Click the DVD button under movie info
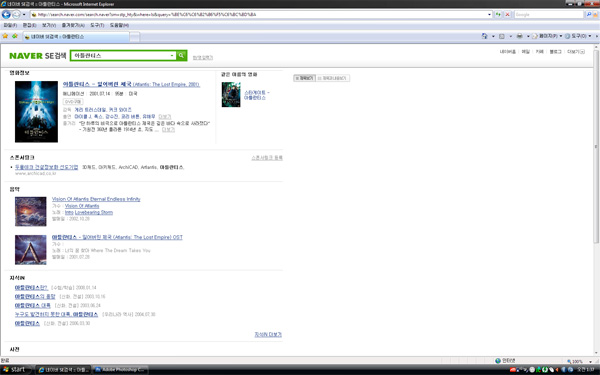 (73, 102)
